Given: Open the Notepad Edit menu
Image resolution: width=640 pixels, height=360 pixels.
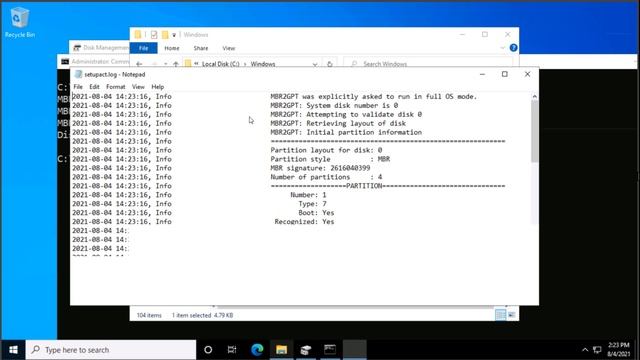Looking at the screenshot, I should click(94, 87).
